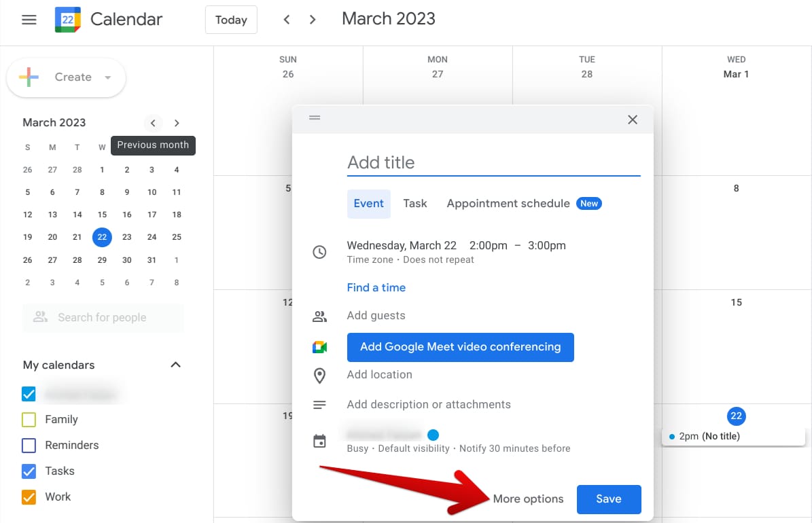Click the colorful plus icon in Create
The width and height of the screenshot is (812, 523).
click(29, 77)
